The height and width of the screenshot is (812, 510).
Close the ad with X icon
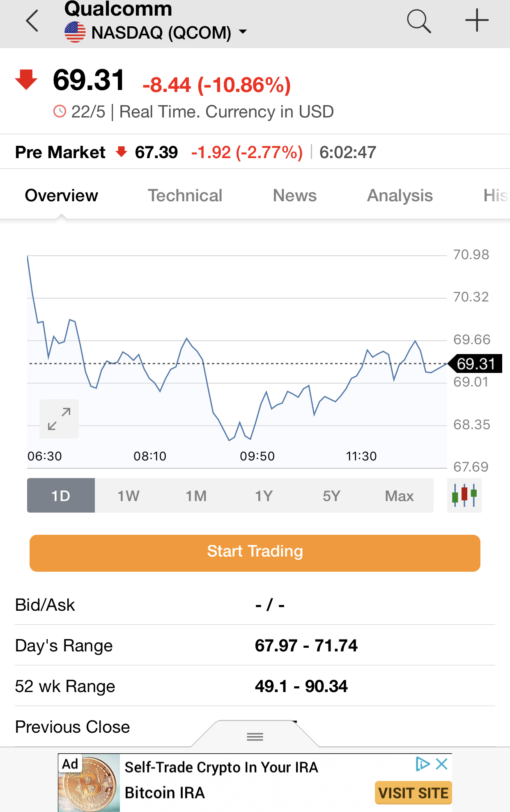[442, 764]
